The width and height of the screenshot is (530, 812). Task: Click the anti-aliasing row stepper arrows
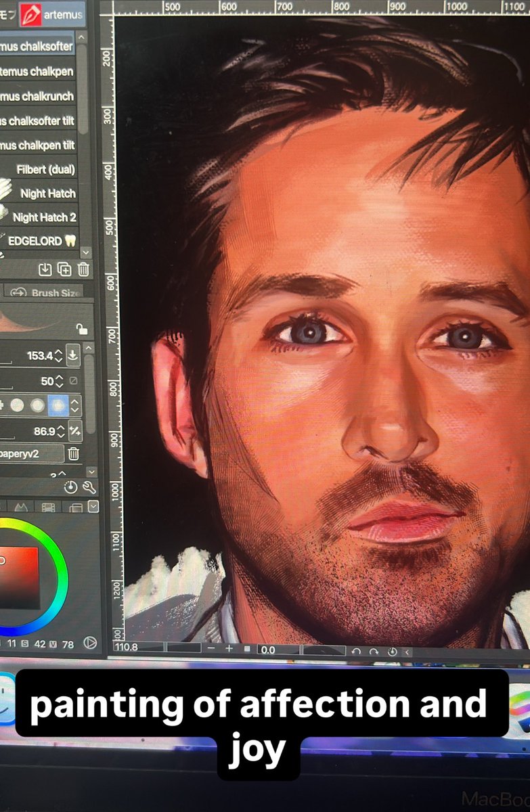75,406
